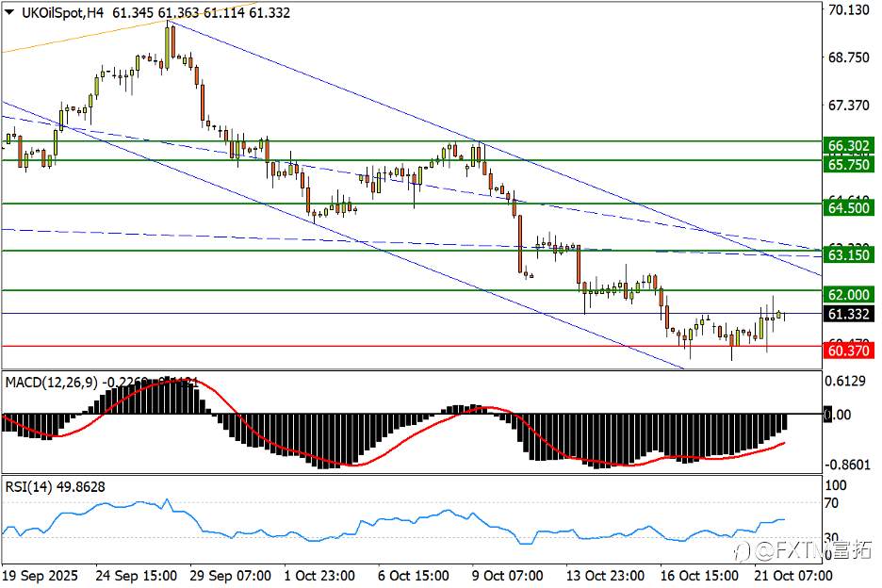The image size is (882, 588).
Task: Select the UKOilSpot,H4 symbol title
Action: pos(62,12)
